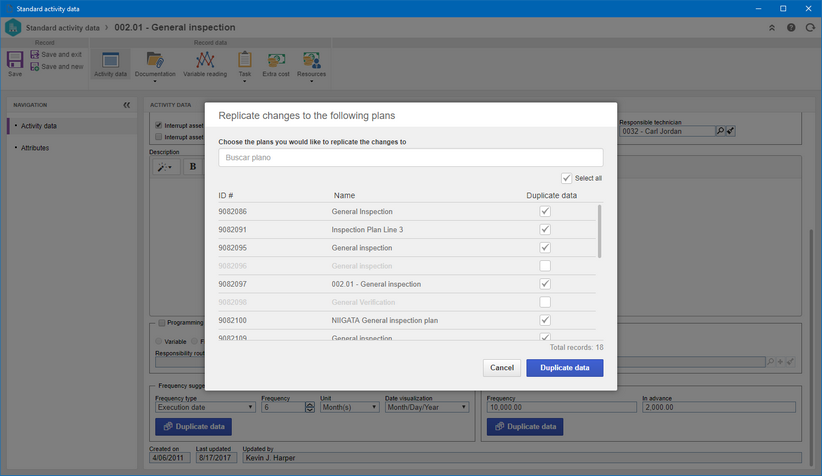This screenshot has width=822, height=476.
Task: Click the Name column header
Action: [x=344, y=196]
